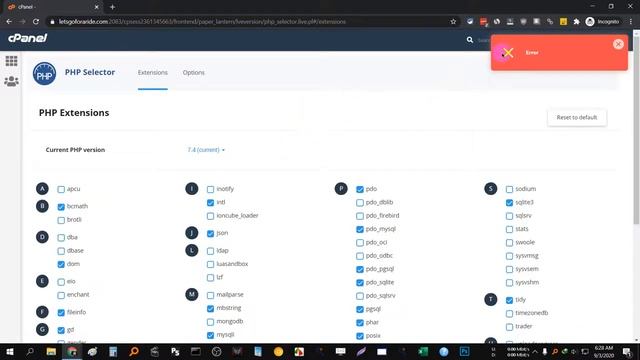Enable the timezonedb extension
Viewport: 640px width, 360px height.
click(x=509, y=314)
